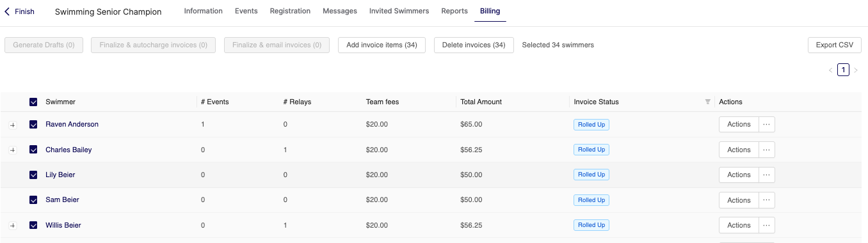
Task: Deselect Lily Beier's row checkbox
Action: [33, 175]
